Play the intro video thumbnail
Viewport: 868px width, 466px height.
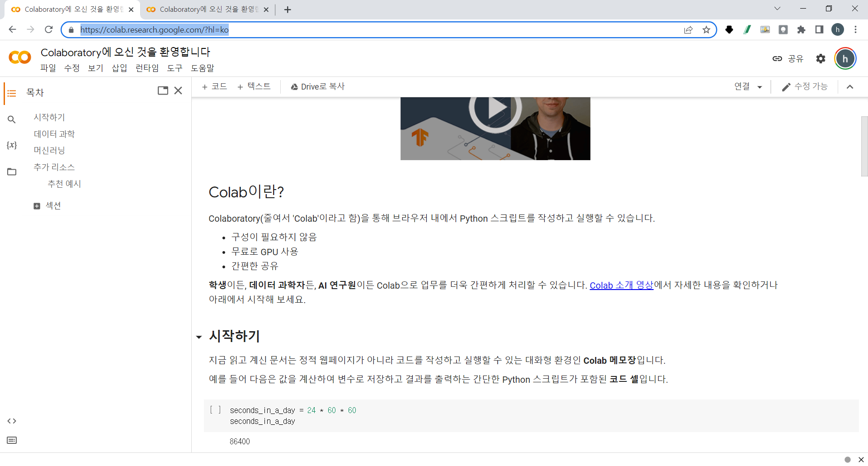[x=495, y=109]
